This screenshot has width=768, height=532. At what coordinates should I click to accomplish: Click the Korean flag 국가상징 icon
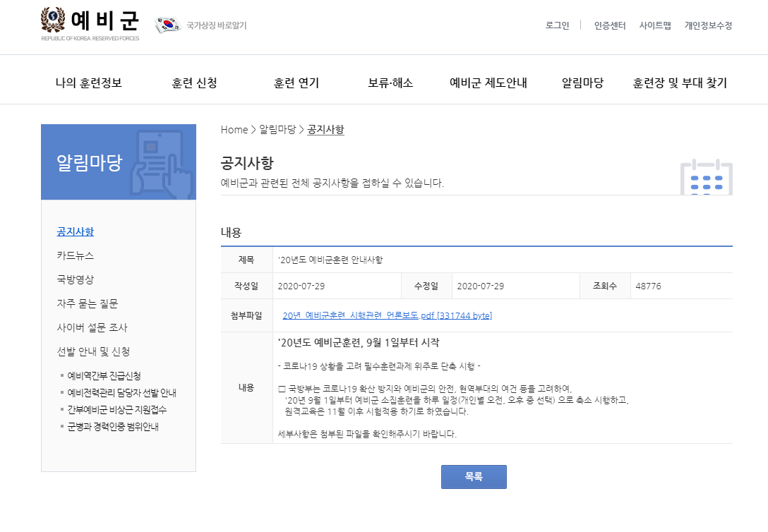point(168,25)
